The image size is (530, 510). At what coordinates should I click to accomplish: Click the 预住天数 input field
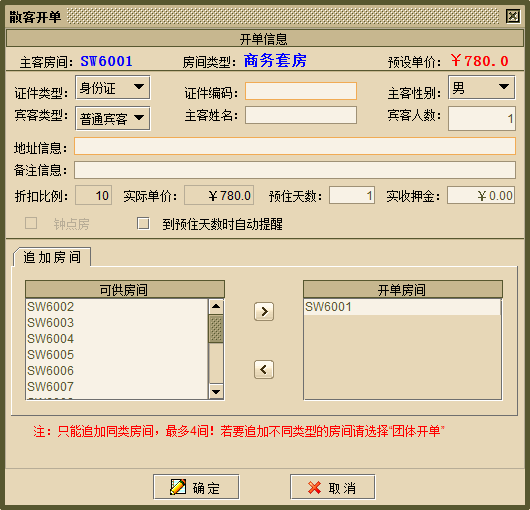352,195
